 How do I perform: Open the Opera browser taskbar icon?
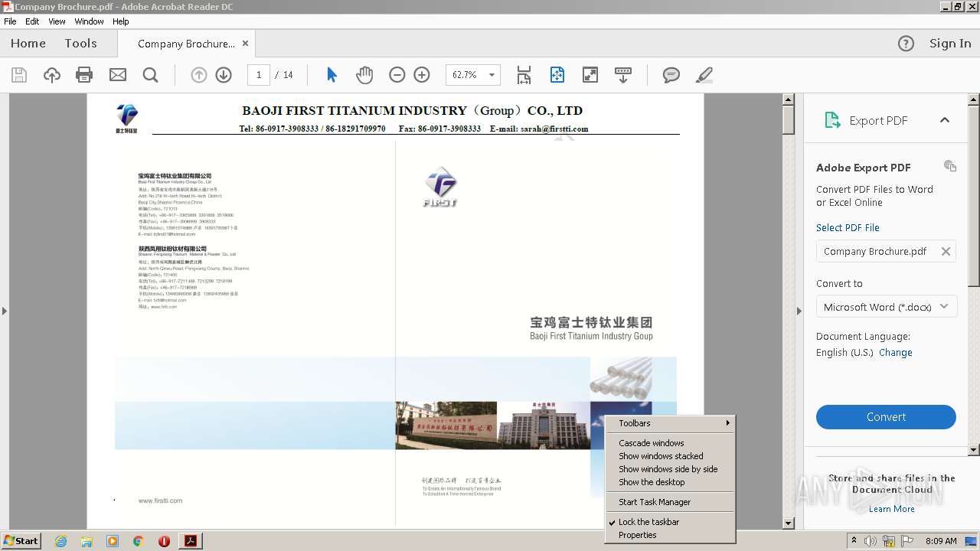[x=164, y=541]
